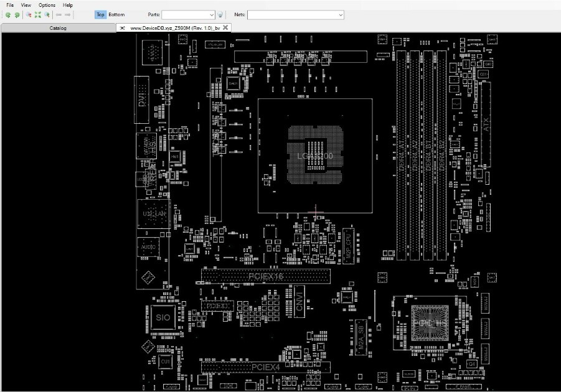The width and height of the screenshot is (561, 392).
Task: Fit the board to window with green arrows icon
Action: [37, 15]
